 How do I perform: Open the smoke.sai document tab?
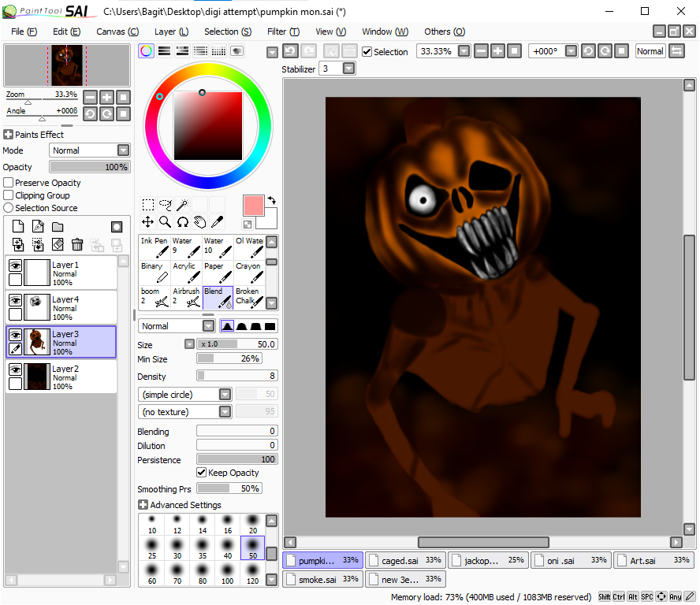322,579
